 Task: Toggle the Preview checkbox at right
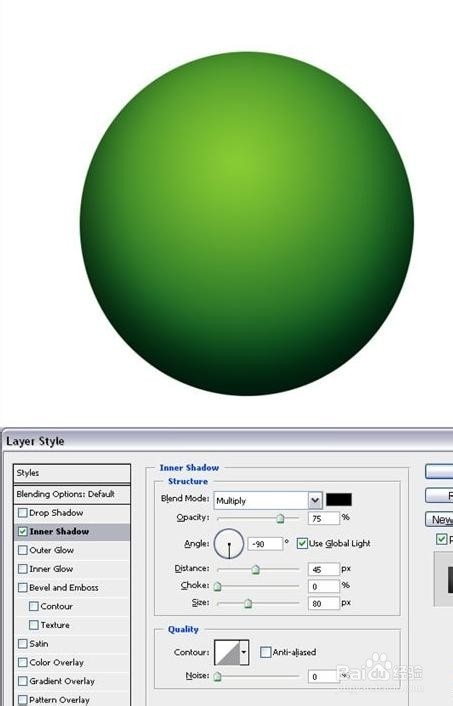coord(442,539)
